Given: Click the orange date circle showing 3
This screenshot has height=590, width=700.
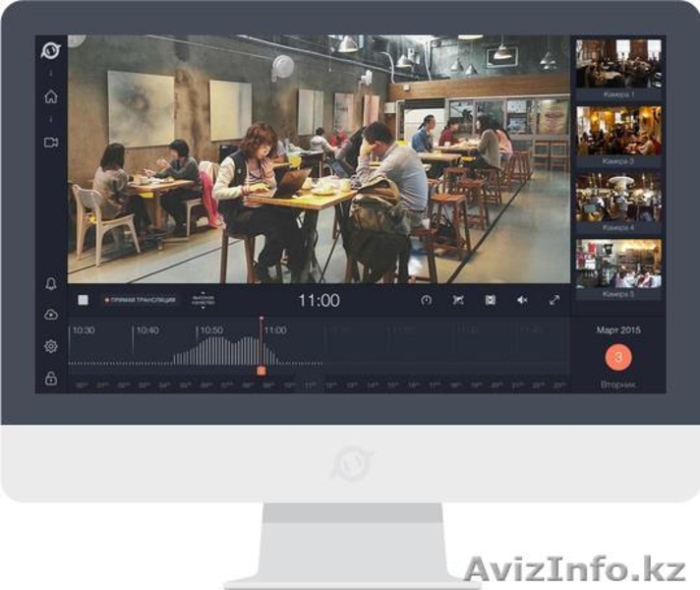Looking at the screenshot, I should click(x=617, y=357).
